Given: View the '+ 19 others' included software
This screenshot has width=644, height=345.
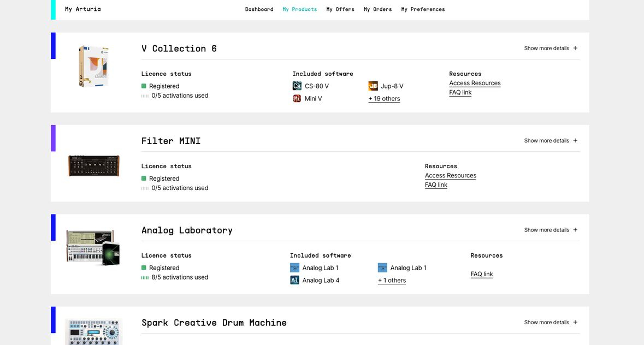Looking at the screenshot, I should [384, 99].
